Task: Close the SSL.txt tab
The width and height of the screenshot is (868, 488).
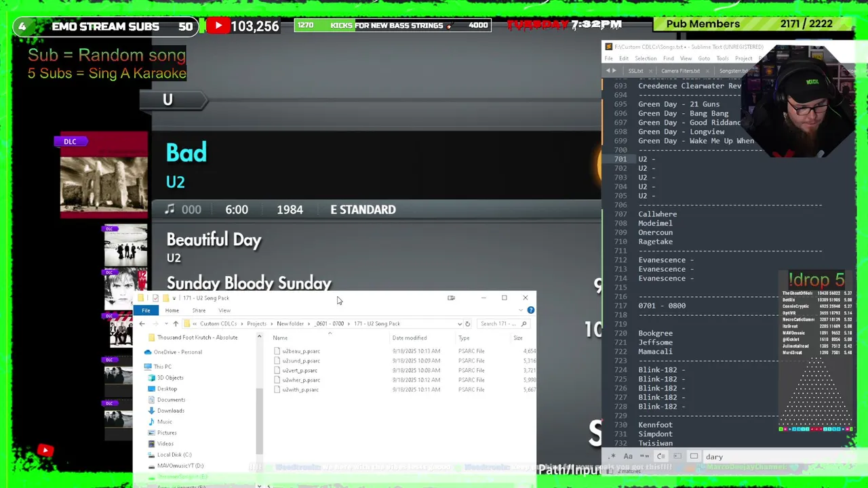Action: [x=650, y=71]
